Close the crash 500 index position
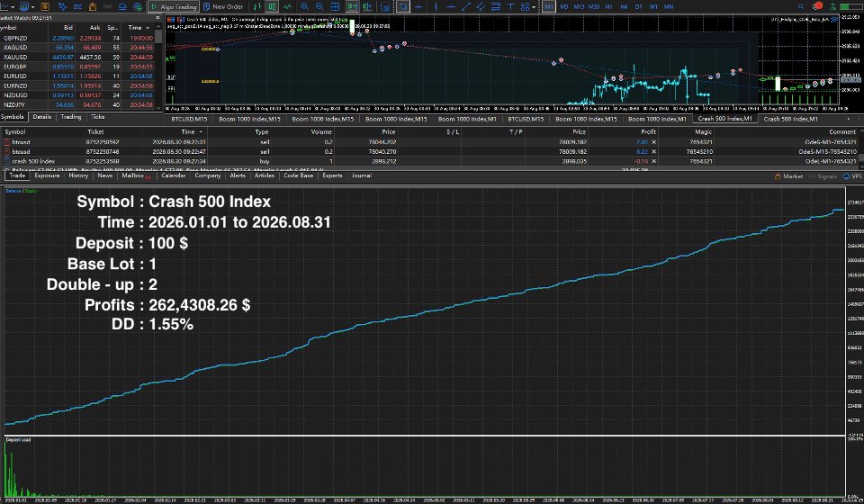This screenshot has width=864, height=504. (x=654, y=161)
